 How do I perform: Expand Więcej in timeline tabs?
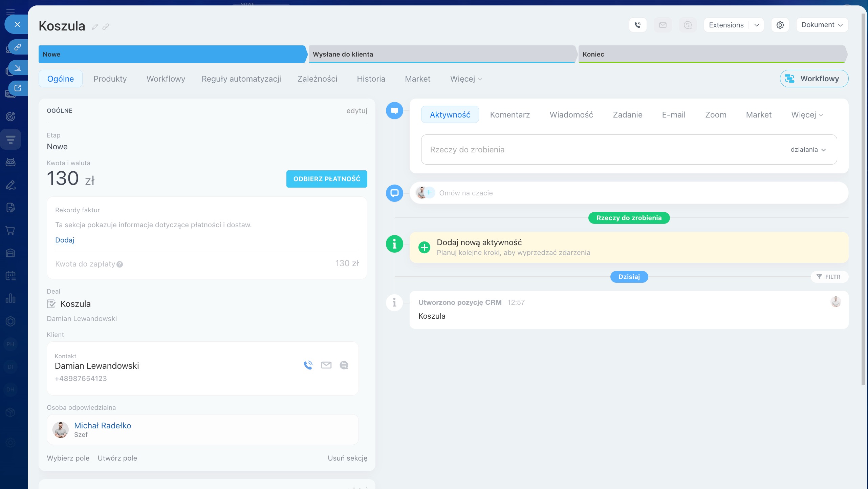click(807, 115)
